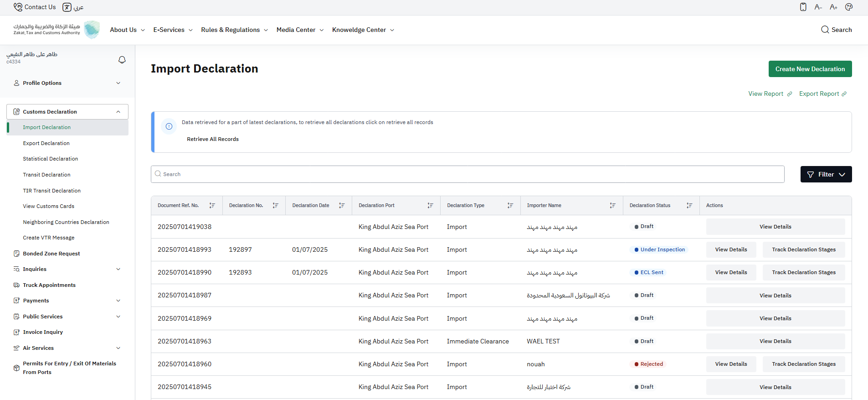Image resolution: width=868 pixels, height=400 pixels.
Task: Click the Customs Declaration sidebar icon
Action: (17, 112)
